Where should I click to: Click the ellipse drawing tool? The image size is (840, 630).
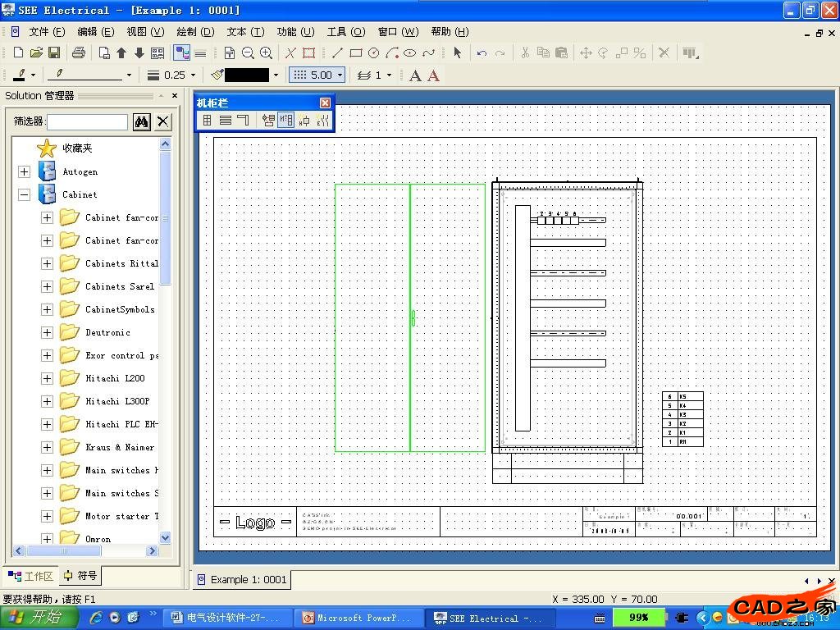[410, 53]
